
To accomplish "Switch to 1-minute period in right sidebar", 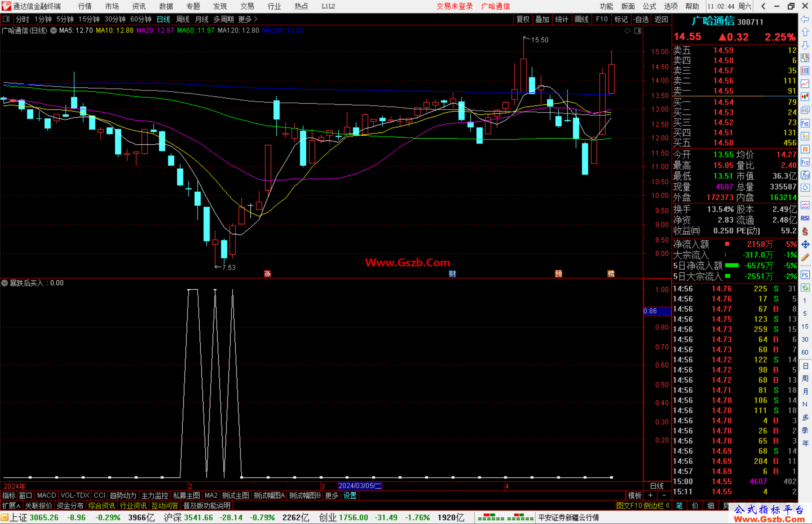I will [805, 301].
